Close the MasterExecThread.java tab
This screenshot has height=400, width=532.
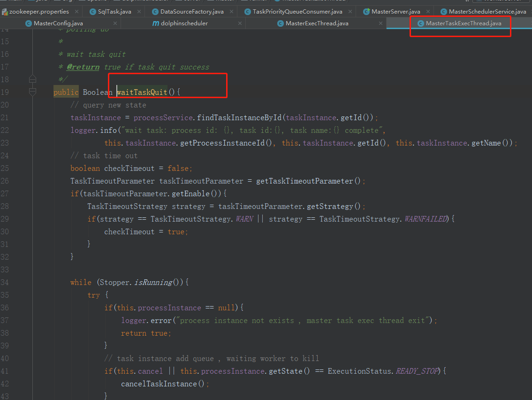(x=380, y=23)
